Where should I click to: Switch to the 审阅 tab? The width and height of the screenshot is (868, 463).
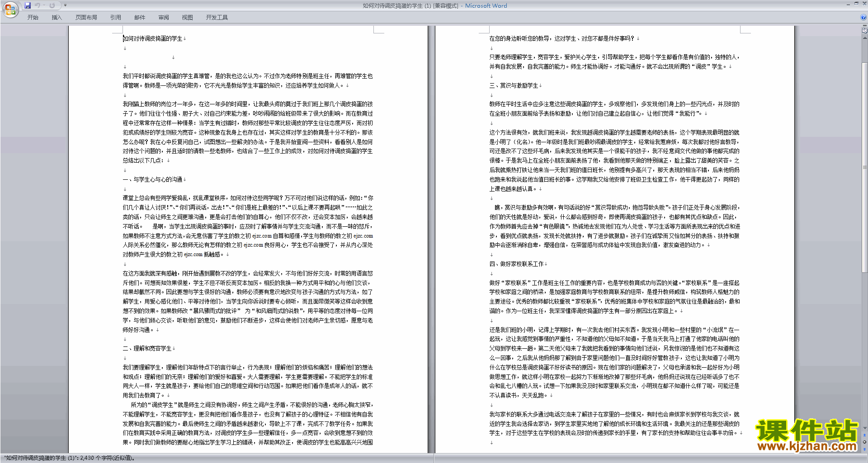[x=164, y=18]
